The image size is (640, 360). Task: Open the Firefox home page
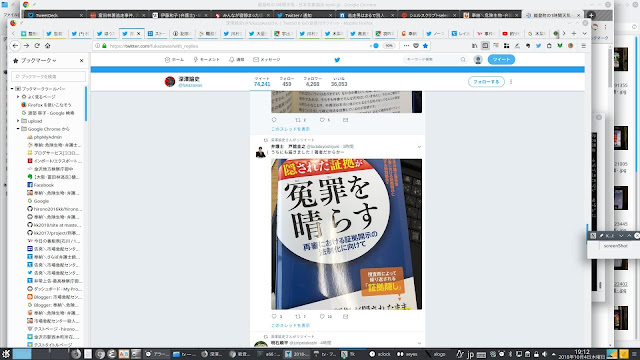pyautogui.click(x=47, y=46)
